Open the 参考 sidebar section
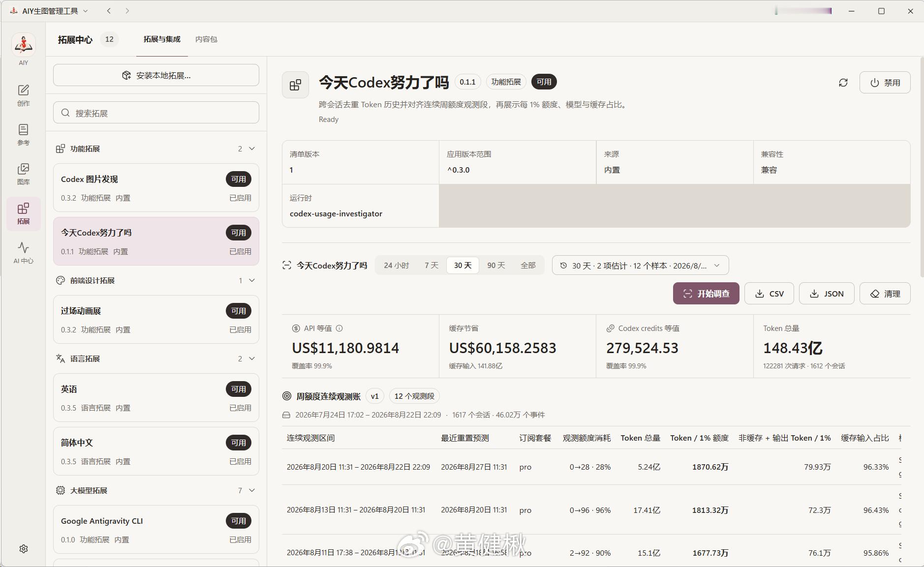This screenshot has height=567, width=924. tap(24, 135)
